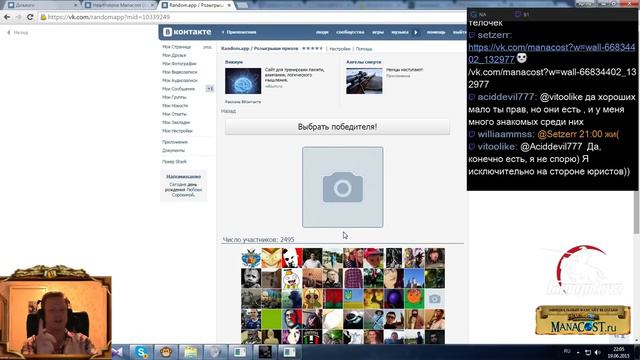This screenshot has width=640, height=360.
Task: Click the camera-placeholder participant avatar
Action: click(435, 299)
